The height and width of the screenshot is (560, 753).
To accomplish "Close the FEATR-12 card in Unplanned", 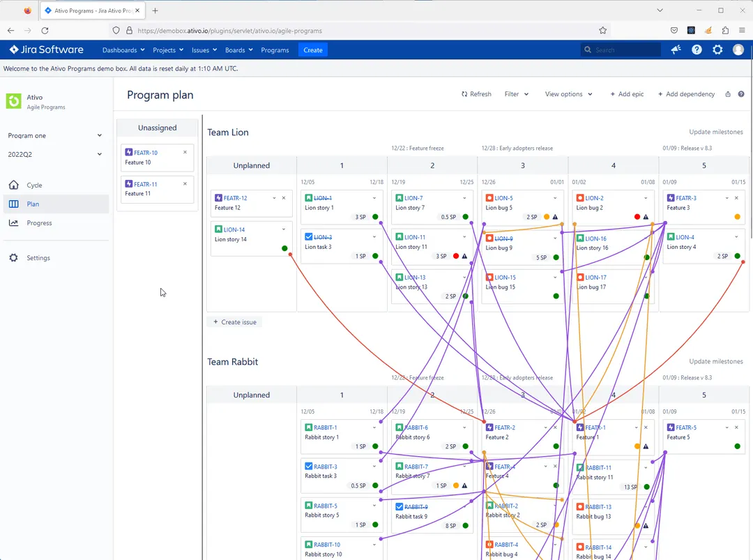I will coord(284,198).
